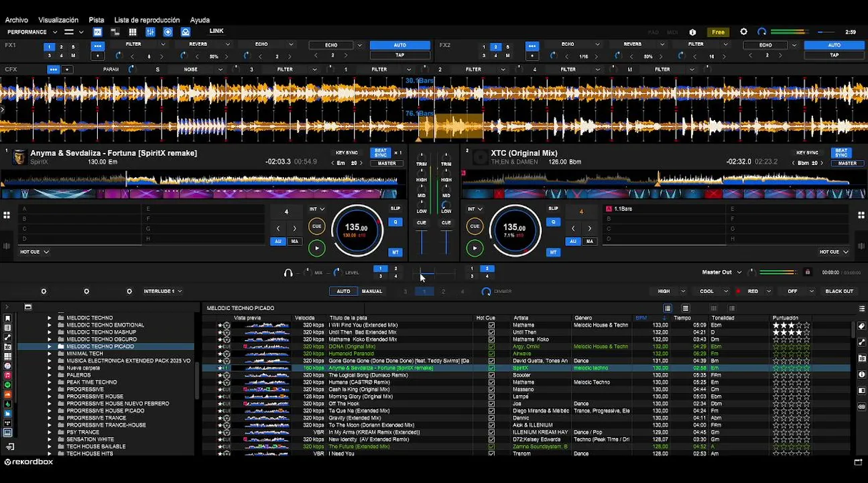
Task: Toggle the FX panel icon in toolbar
Action: (98, 32)
